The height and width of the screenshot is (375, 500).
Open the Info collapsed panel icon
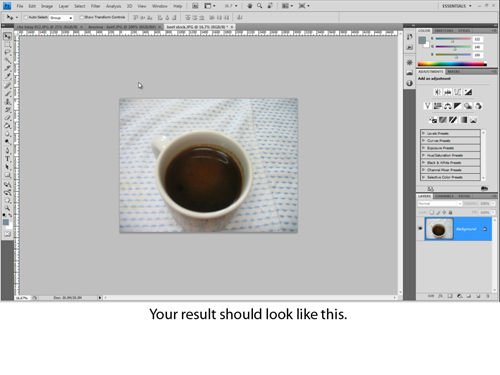click(x=409, y=83)
